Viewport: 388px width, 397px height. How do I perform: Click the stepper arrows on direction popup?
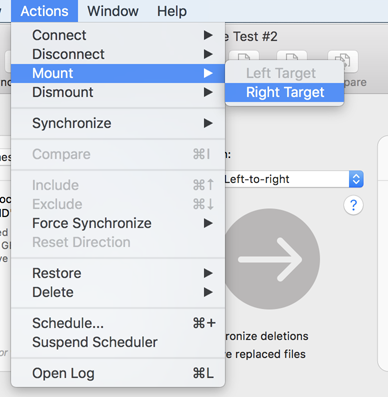coord(356,179)
